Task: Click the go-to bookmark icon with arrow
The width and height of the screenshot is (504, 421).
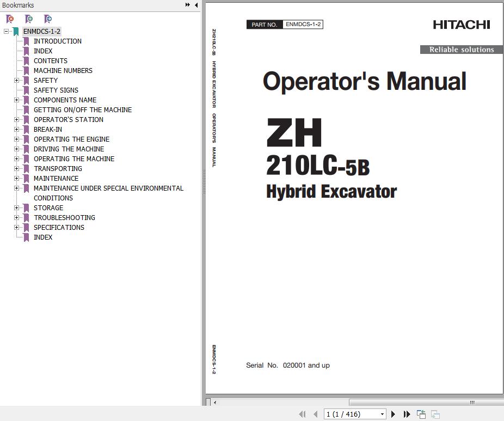Action: pos(48,19)
